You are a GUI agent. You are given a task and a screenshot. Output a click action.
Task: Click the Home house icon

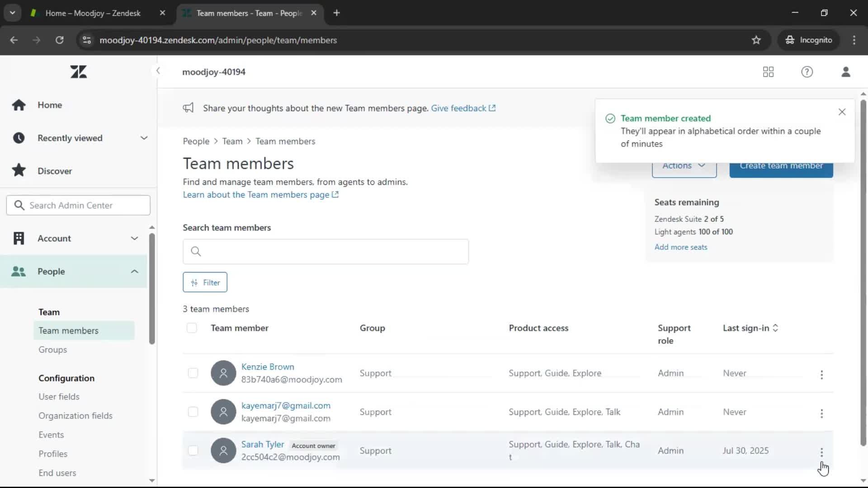pyautogui.click(x=19, y=105)
